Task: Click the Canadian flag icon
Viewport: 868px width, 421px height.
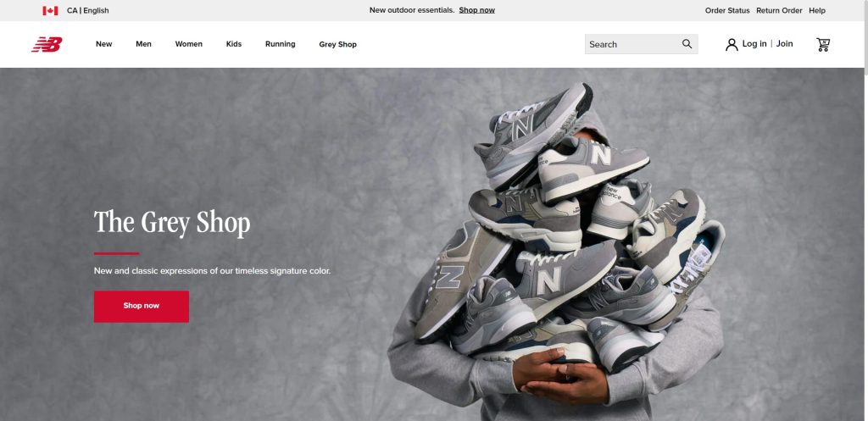Action: click(x=50, y=10)
